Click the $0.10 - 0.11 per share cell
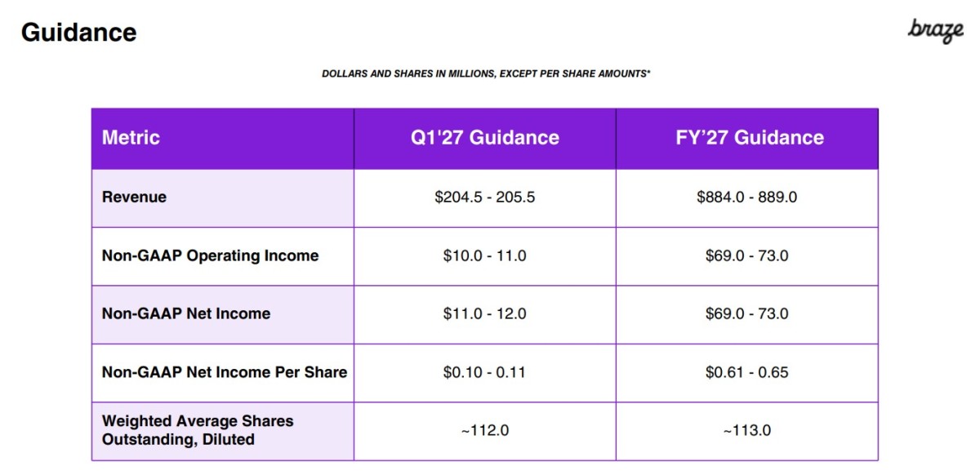980x475 pixels. coord(485,372)
